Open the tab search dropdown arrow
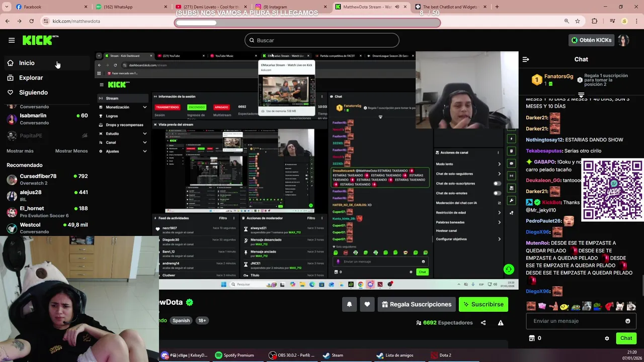 pos(6,7)
